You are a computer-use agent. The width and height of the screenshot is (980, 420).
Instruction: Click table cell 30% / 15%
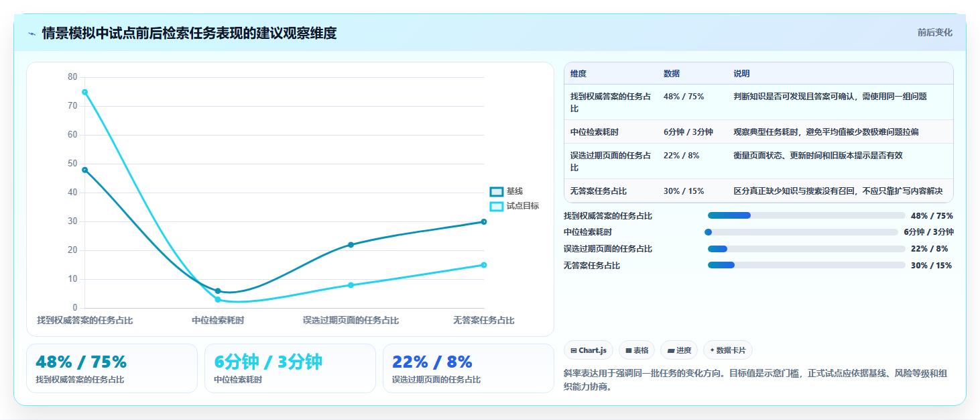pyautogui.click(x=684, y=191)
